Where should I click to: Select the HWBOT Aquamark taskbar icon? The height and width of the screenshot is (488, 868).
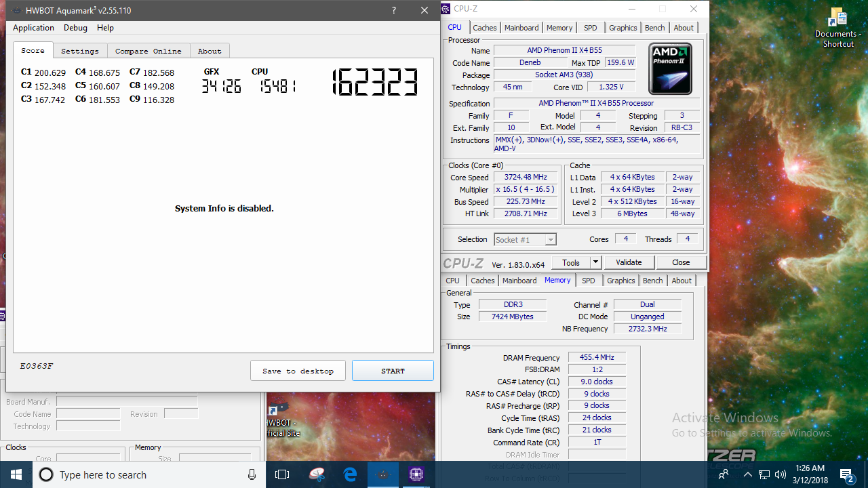click(x=383, y=474)
